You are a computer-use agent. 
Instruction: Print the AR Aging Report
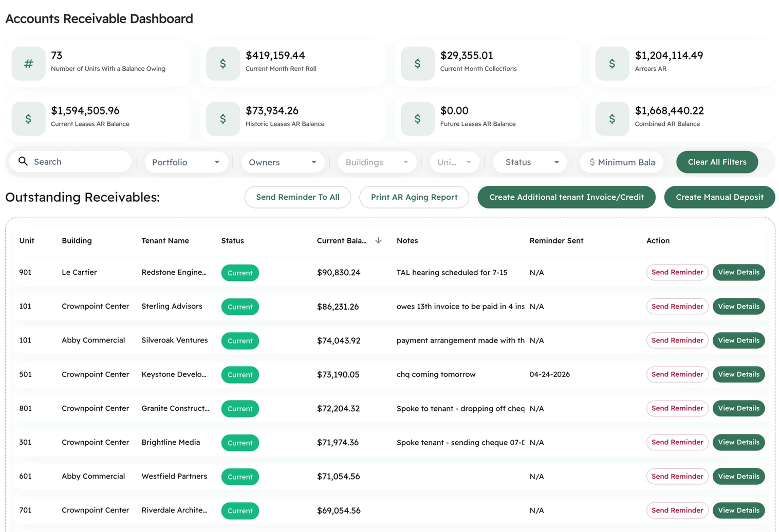point(414,197)
